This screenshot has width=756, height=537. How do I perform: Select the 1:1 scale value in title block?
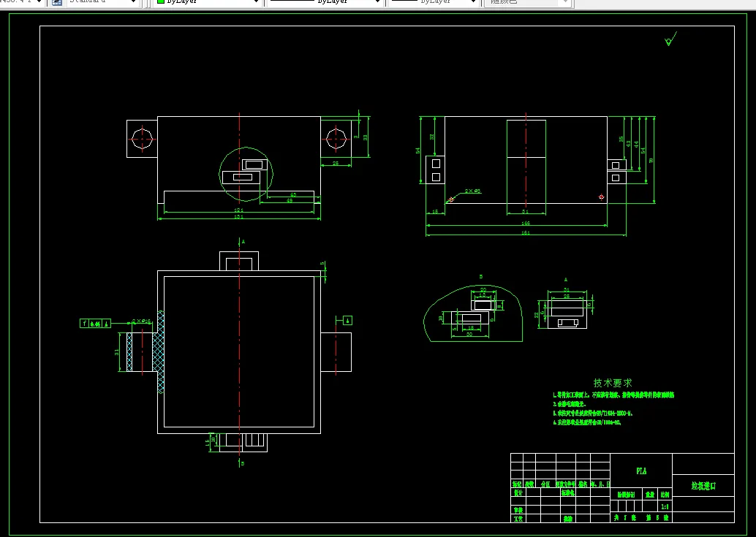click(665, 506)
